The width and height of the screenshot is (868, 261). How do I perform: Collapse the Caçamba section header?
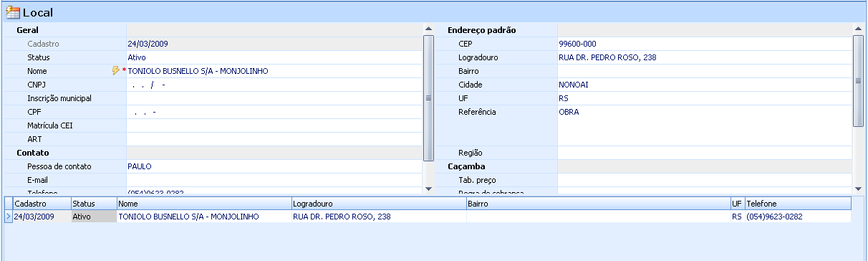pos(466,166)
